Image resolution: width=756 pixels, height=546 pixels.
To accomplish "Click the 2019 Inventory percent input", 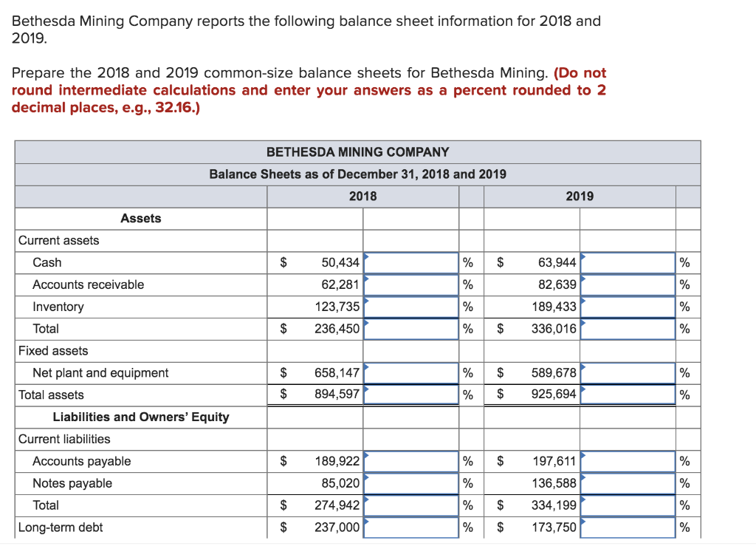I will point(628,307).
